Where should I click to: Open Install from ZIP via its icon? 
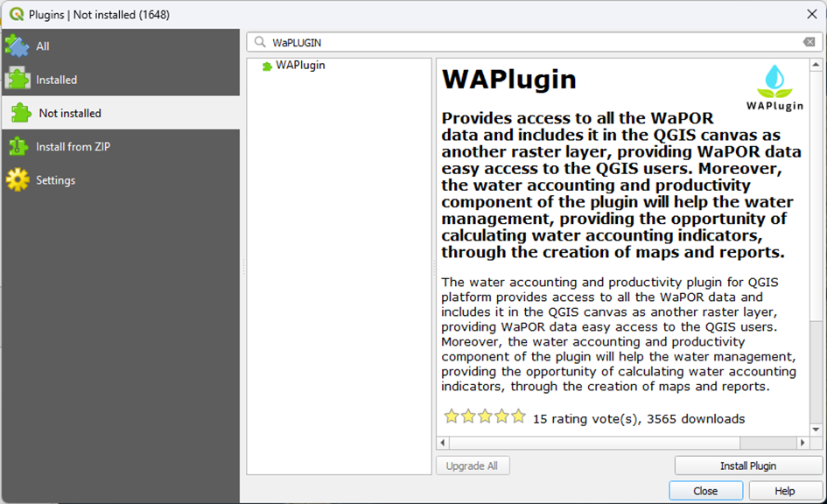tap(18, 146)
